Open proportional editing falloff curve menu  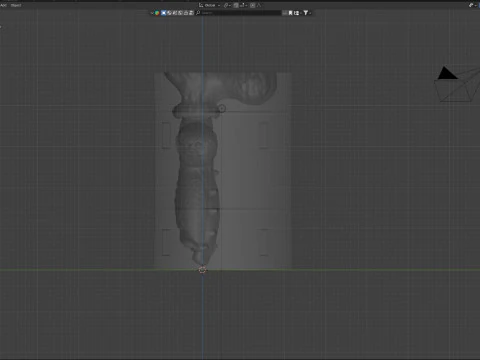point(259,5)
